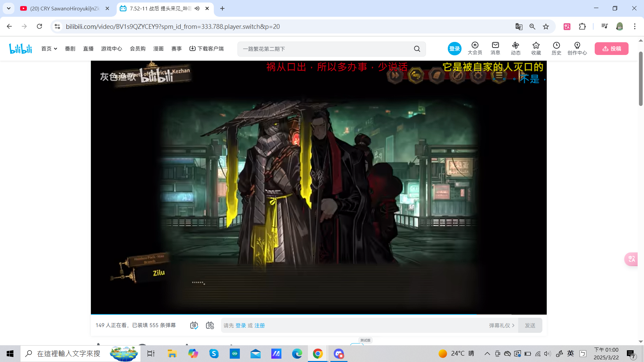The width and height of the screenshot is (644, 362).
Task: Toggle danmaku display switch icon
Action: [194, 325]
